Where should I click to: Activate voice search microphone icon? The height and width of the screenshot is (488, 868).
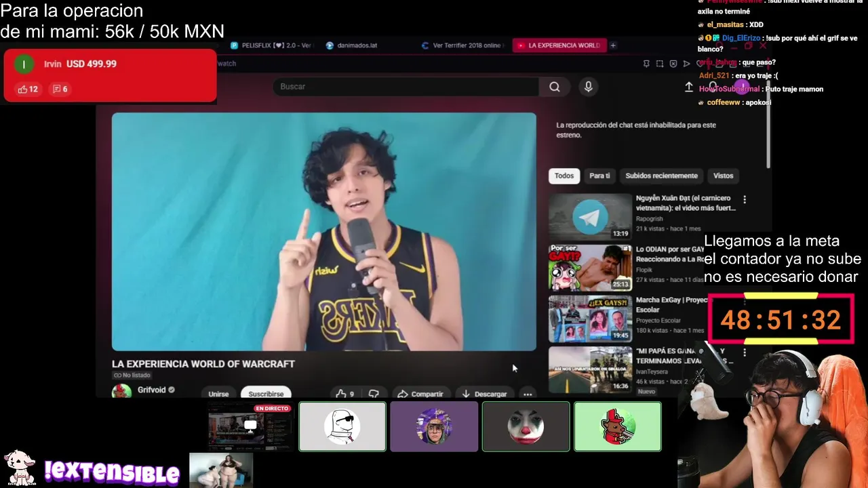point(588,87)
